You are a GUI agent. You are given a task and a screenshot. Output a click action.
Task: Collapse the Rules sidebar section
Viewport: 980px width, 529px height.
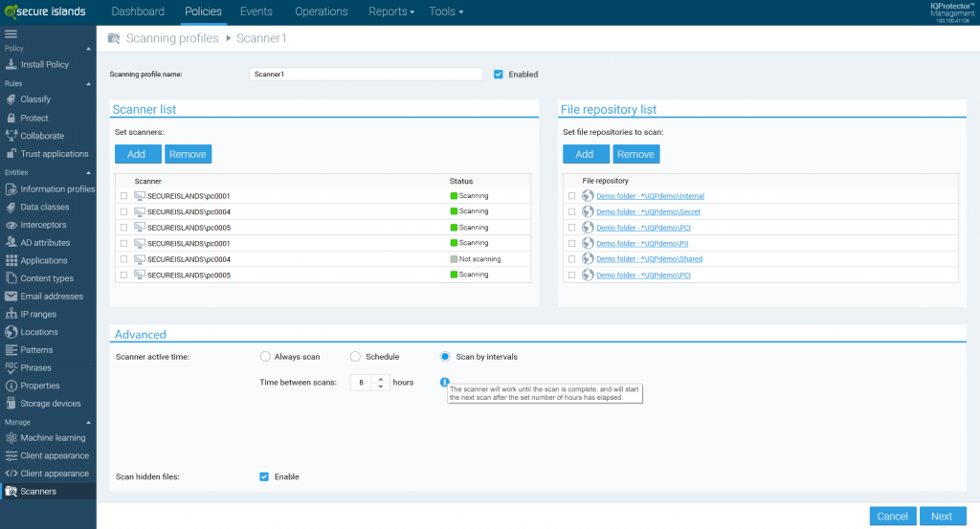(88, 83)
